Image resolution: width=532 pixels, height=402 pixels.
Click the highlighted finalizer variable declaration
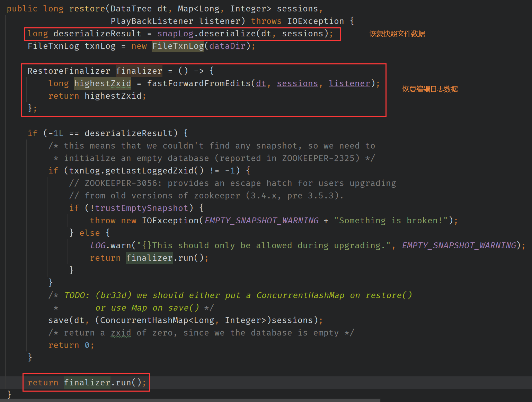pyautogui.click(x=139, y=71)
